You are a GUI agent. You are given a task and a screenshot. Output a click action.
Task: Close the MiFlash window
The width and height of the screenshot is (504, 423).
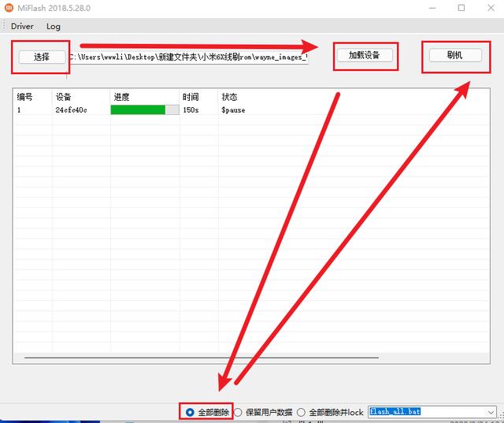pyautogui.click(x=491, y=8)
